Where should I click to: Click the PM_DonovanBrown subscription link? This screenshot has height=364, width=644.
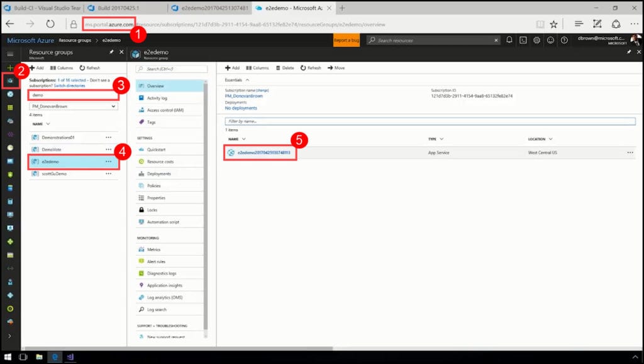(243, 96)
